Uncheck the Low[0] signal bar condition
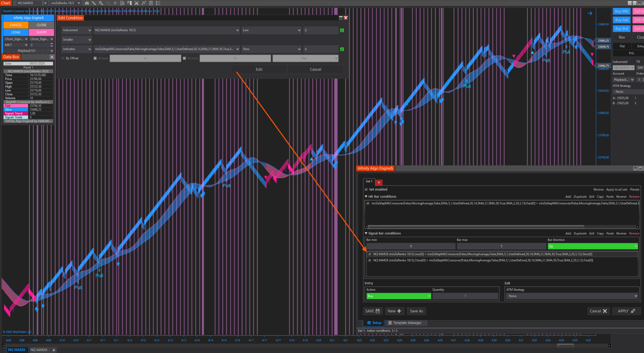 click(x=370, y=254)
